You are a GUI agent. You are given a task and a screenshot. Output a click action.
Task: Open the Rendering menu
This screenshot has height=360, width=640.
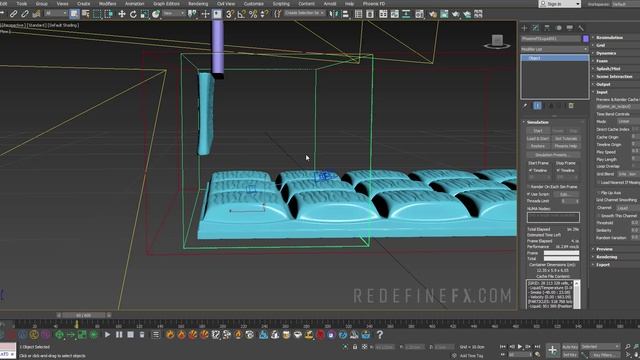point(198,4)
